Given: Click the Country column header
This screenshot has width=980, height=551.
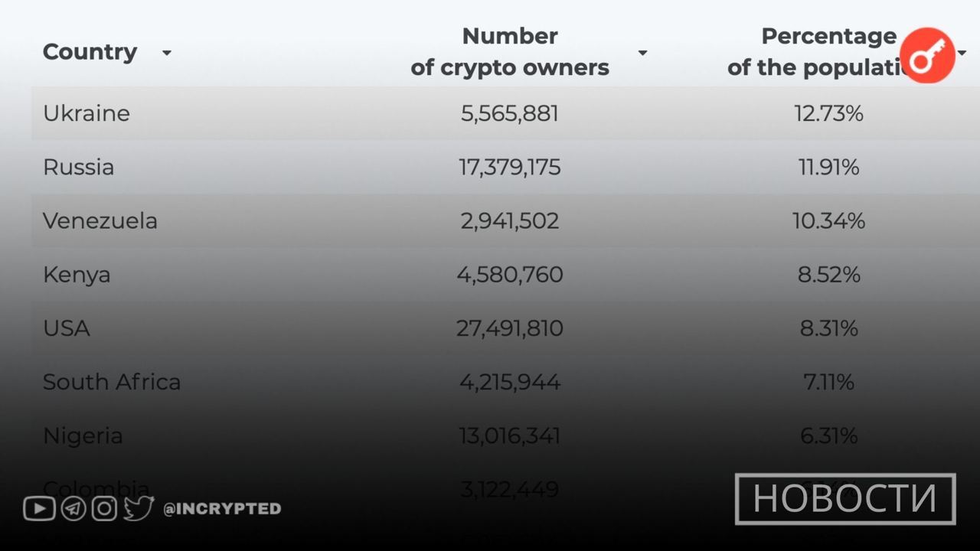Looking at the screenshot, I should click(90, 52).
